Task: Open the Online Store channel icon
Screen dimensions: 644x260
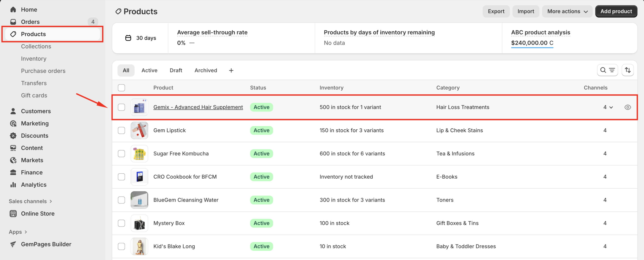Action: pos(13,214)
